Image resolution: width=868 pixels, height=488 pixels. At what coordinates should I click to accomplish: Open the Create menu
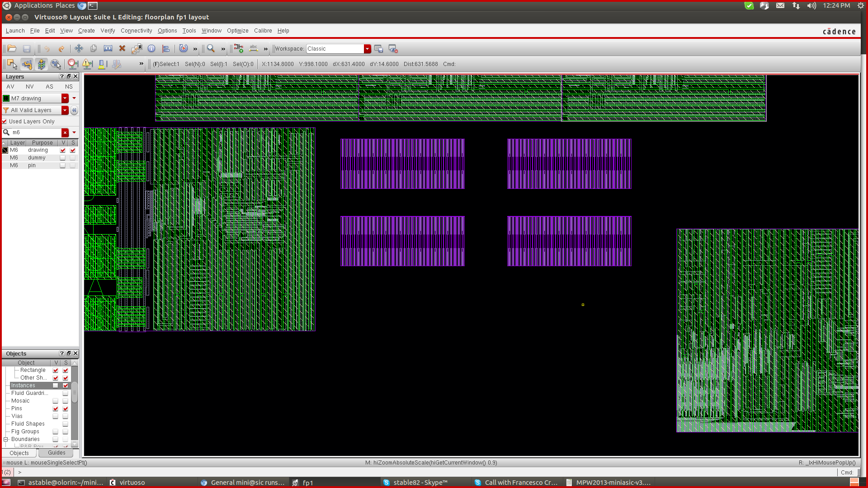[86, 31]
